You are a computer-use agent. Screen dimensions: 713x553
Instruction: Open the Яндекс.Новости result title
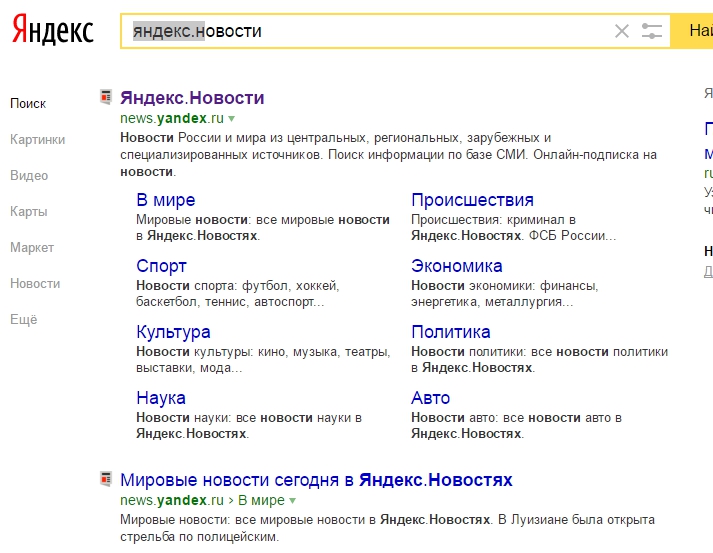pos(192,98)
